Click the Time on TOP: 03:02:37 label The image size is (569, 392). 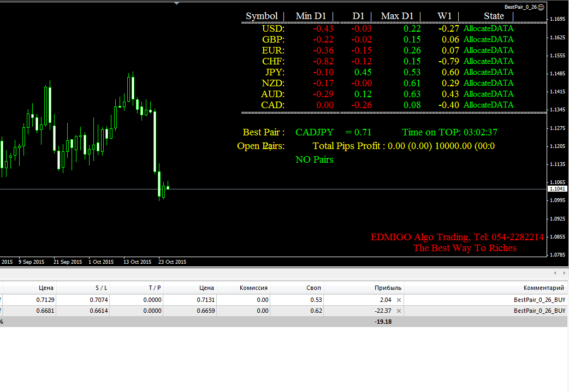coord(449,132)
